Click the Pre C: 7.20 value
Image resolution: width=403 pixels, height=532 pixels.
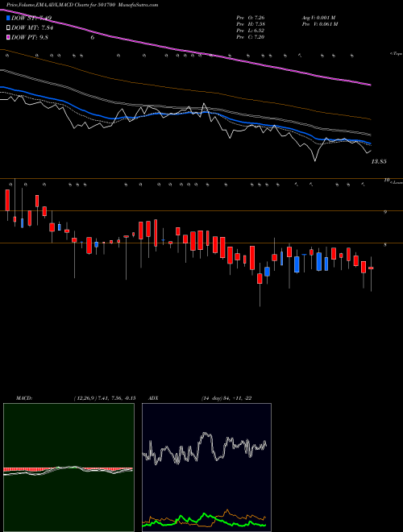pyautogui.click(x=251, y=37)
